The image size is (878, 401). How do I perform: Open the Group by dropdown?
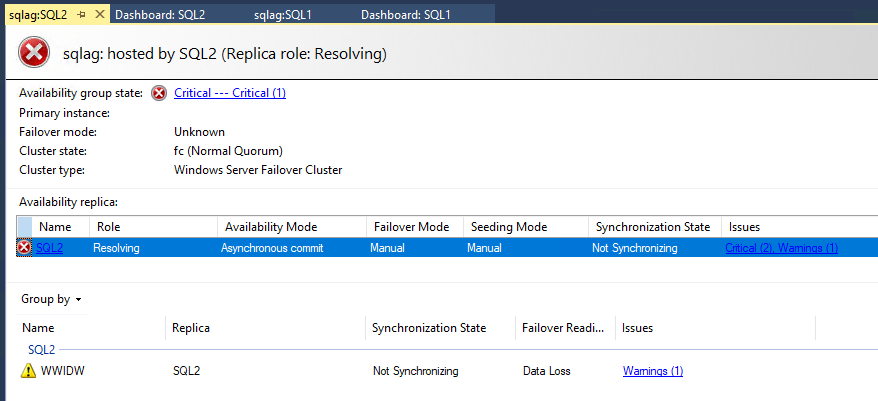[51, 298]
